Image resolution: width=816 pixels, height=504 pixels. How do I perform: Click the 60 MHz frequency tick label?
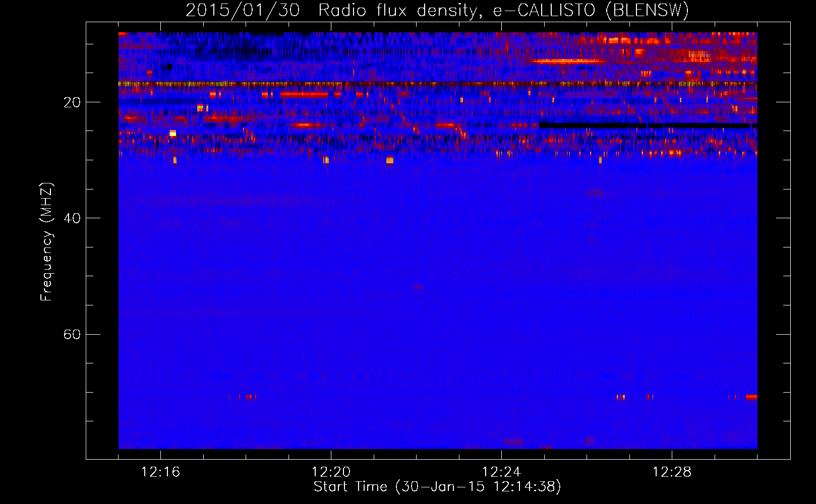click(x=72, y=334)
